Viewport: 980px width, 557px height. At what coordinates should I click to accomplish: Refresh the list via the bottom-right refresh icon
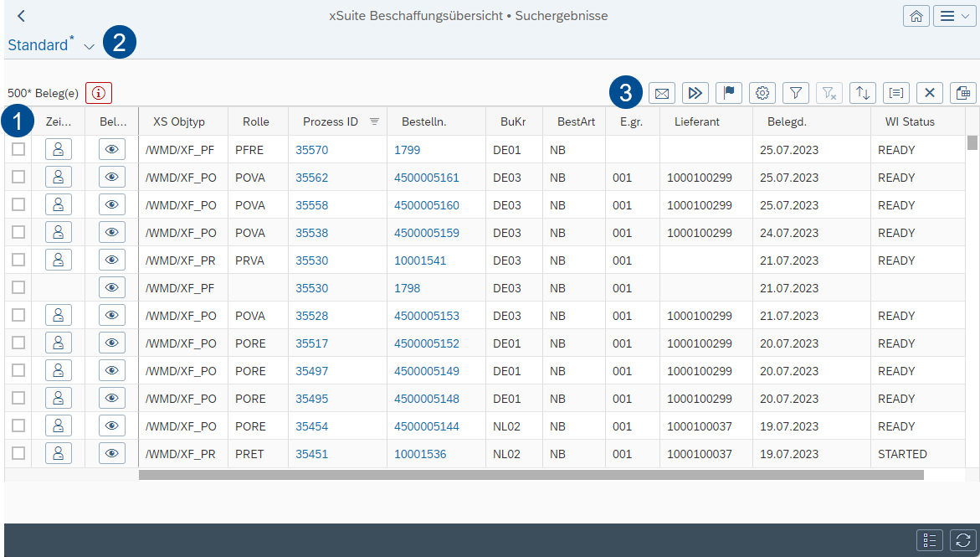coord(962,540)
